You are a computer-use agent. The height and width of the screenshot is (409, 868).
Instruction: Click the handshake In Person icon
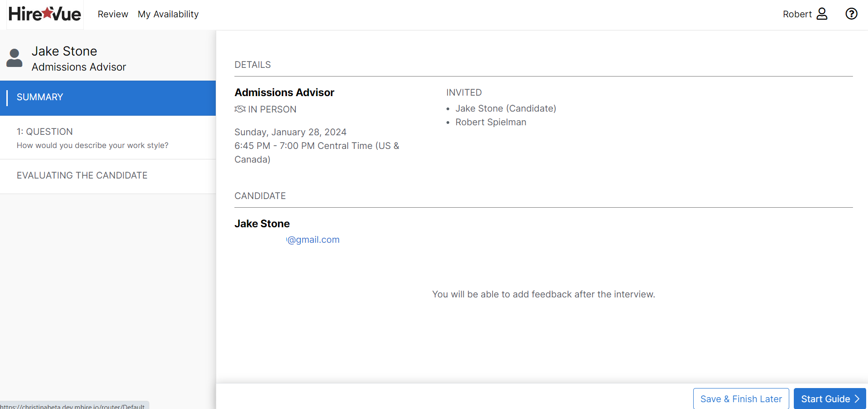tap(240, 109)
